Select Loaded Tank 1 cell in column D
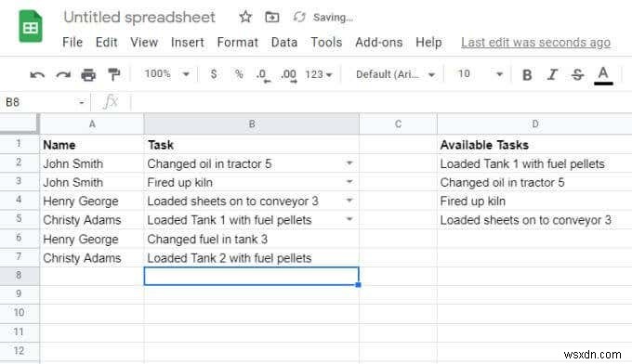632x364 pixels. coord(534,163)
